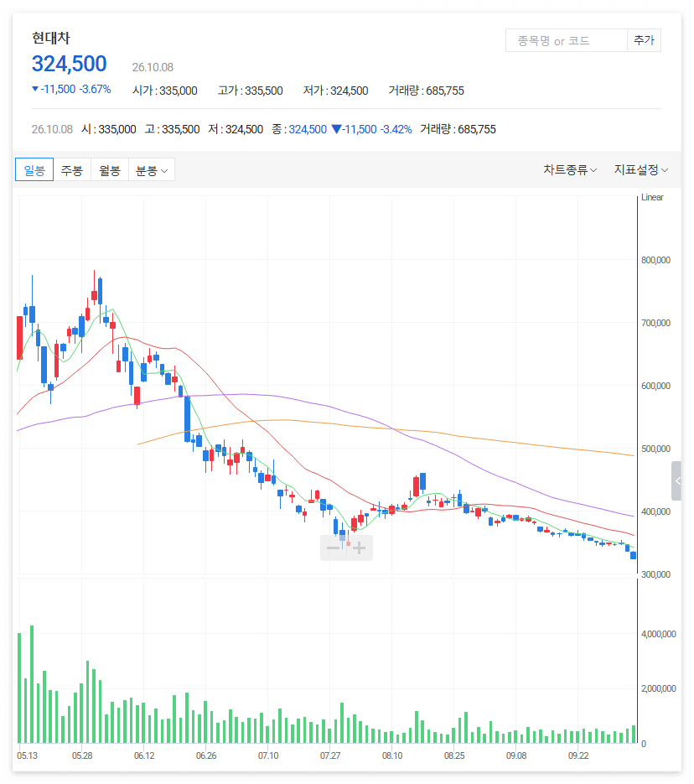Expand the side panel arrow handle

tap(676, 481)
